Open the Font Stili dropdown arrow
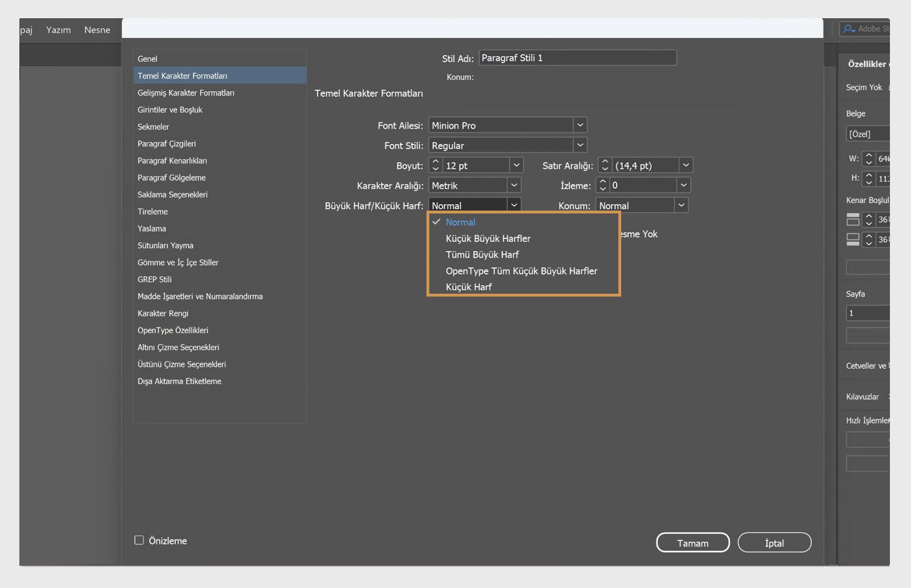 point(580,145)
